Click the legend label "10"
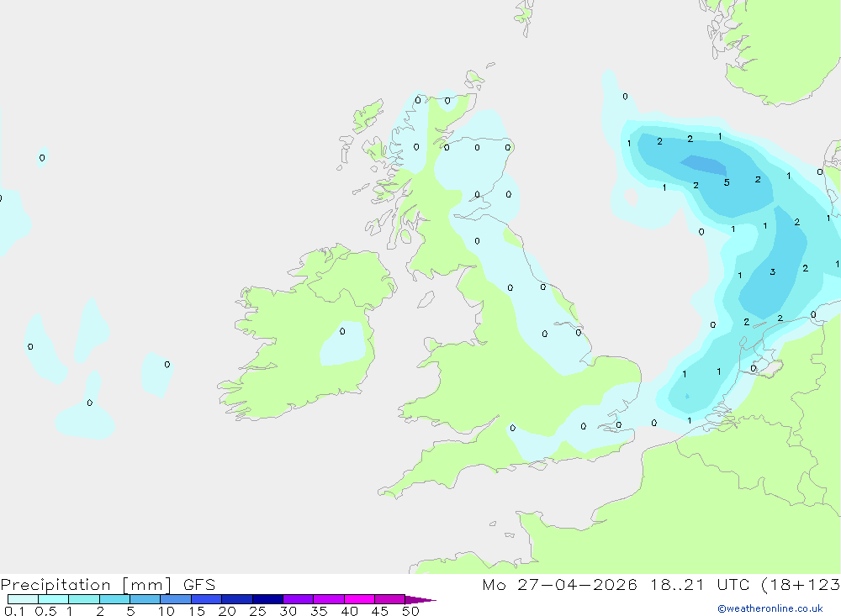This screenshot has width=841, height=616. point(166,611)
